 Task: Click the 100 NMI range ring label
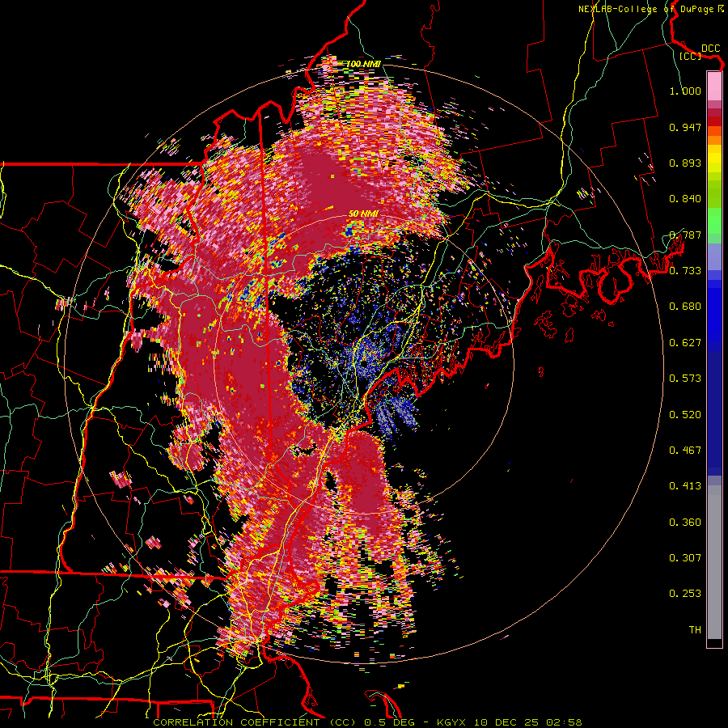click(363, 64)
